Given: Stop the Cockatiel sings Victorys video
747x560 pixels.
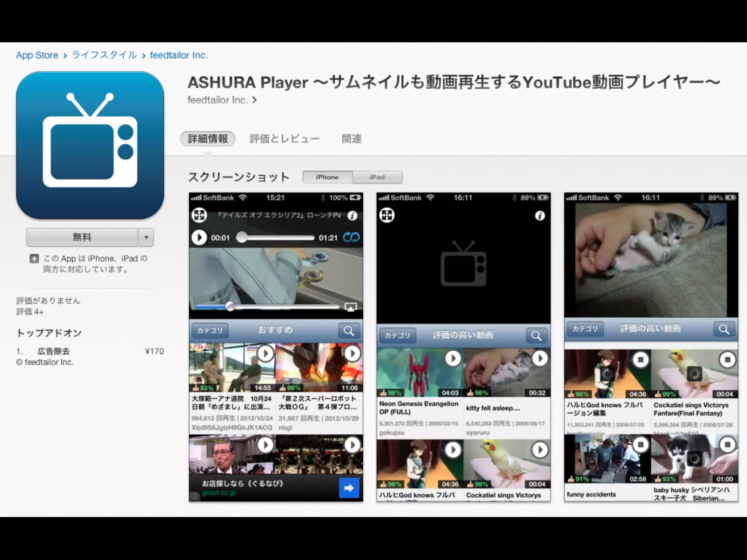Looking at the screenshot, I should point(727,360).
